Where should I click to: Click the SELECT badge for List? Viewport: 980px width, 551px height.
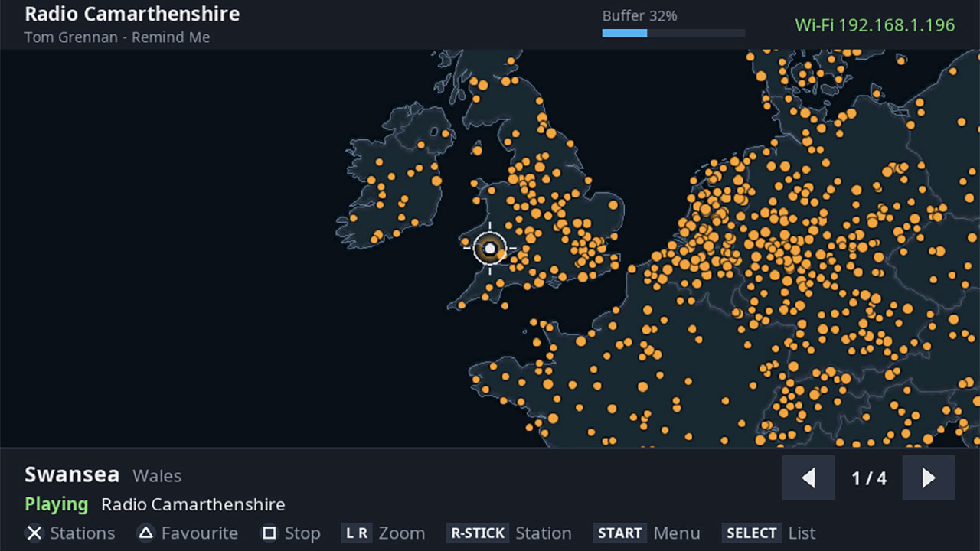tap(751, 533)
